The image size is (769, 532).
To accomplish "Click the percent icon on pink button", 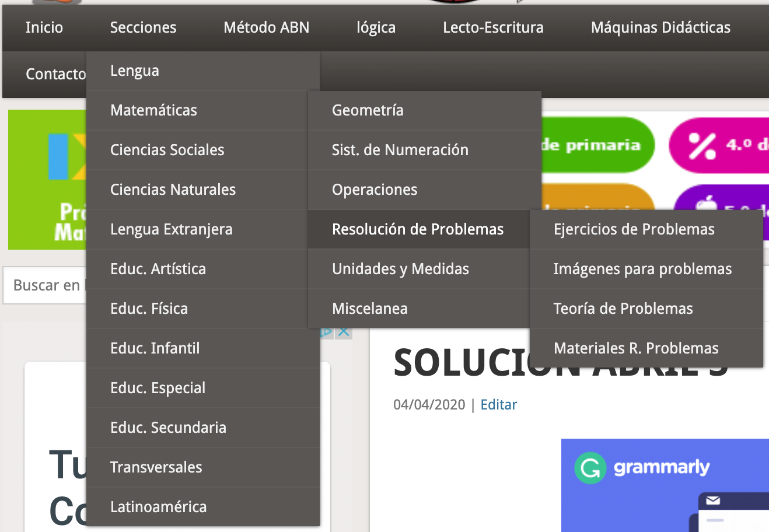I will pyautogui.click(x=702, y=145).
